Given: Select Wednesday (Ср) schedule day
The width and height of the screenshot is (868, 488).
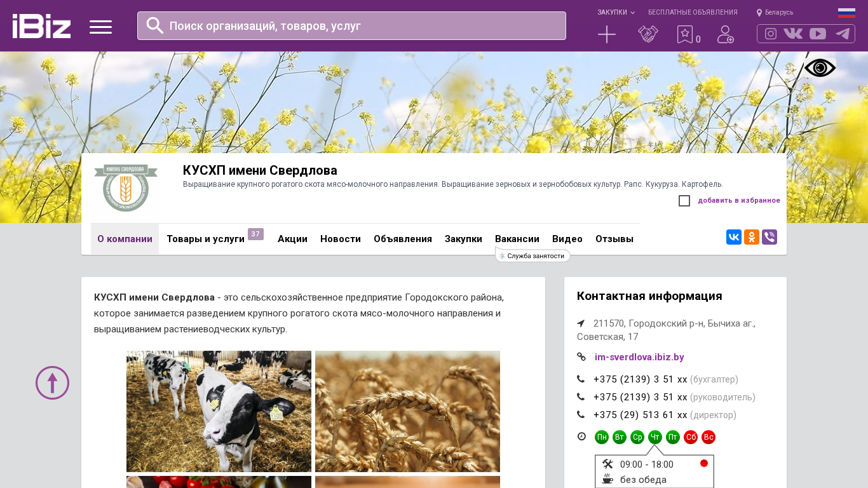Looking at the screenshot, I should point(637,437).
